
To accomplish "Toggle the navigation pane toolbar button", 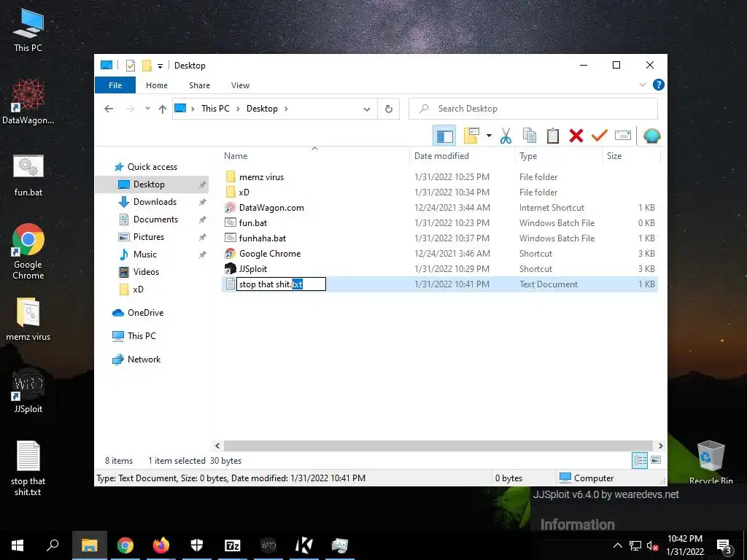I will click(x=444, y=136).
